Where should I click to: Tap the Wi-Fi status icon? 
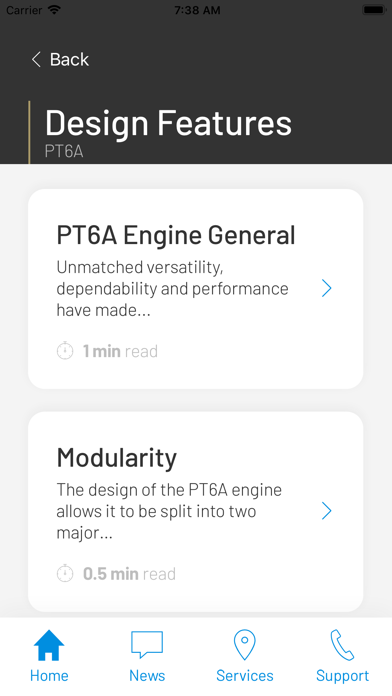(54, 10)
